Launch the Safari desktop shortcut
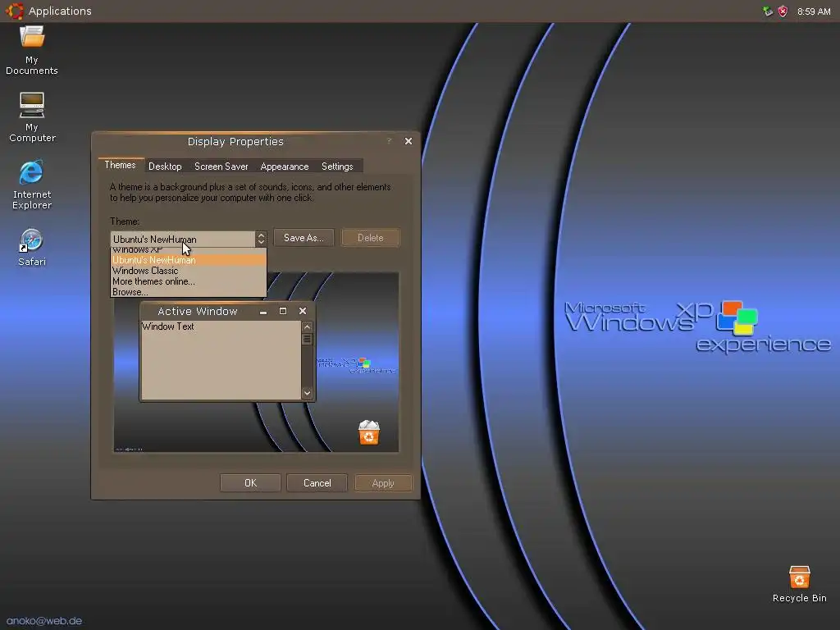The height and width of the screenshot is (630, 840). point(32,247)
